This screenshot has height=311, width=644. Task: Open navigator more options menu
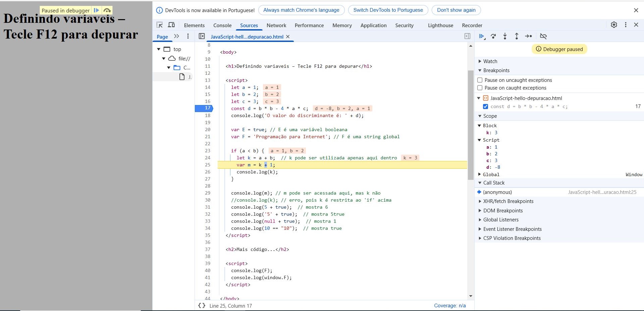pos(188,36)
